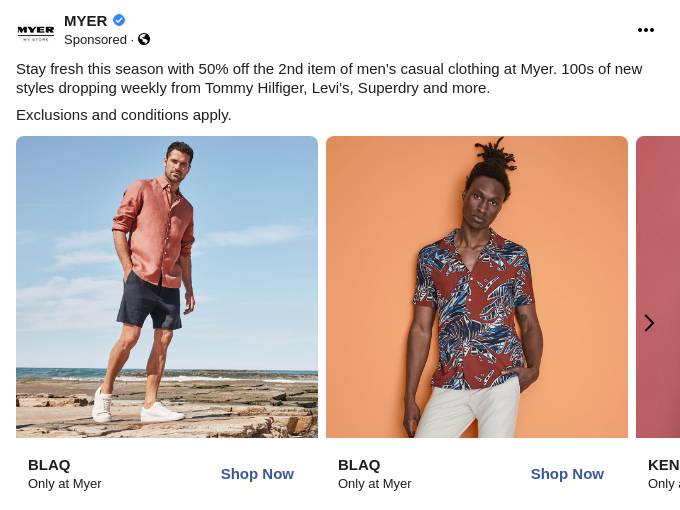This screenshot has width=680, height=510.
Task: Click Shop Now under the beach photo
Action: point(257,474)
